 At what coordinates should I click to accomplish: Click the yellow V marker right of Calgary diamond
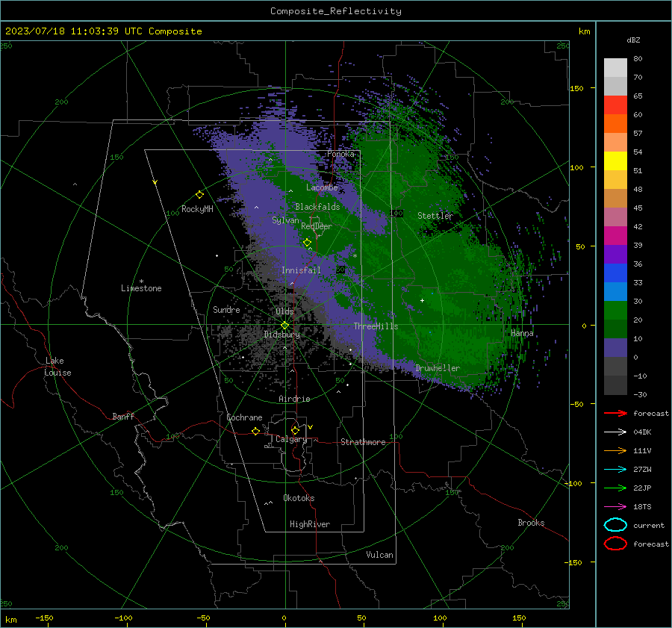coord(311,427)
